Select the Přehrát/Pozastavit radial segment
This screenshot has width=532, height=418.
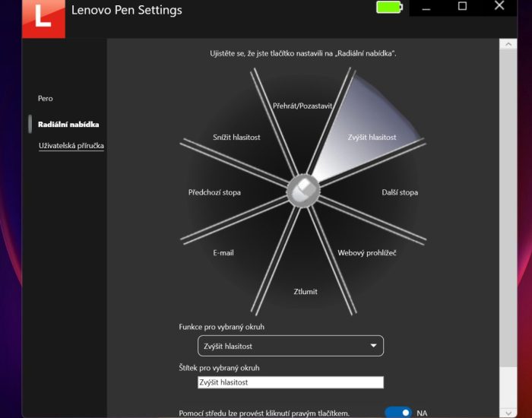tap(302, 106)
